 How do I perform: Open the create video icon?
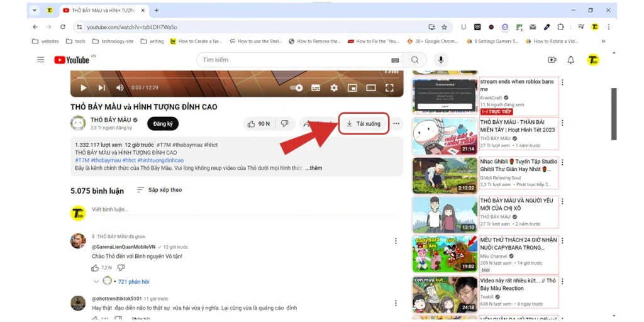(x=552, y=60)
